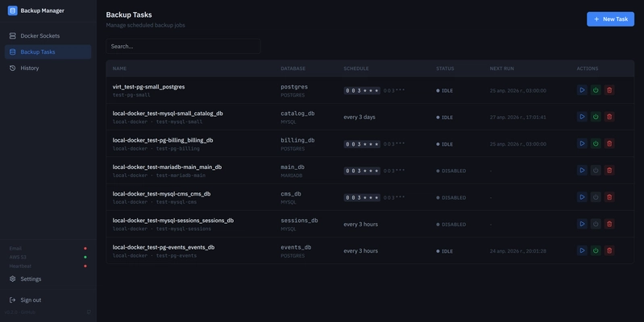Click the NAME column header
This screenshot has height=322, width=644.
(x=119, y=68)
